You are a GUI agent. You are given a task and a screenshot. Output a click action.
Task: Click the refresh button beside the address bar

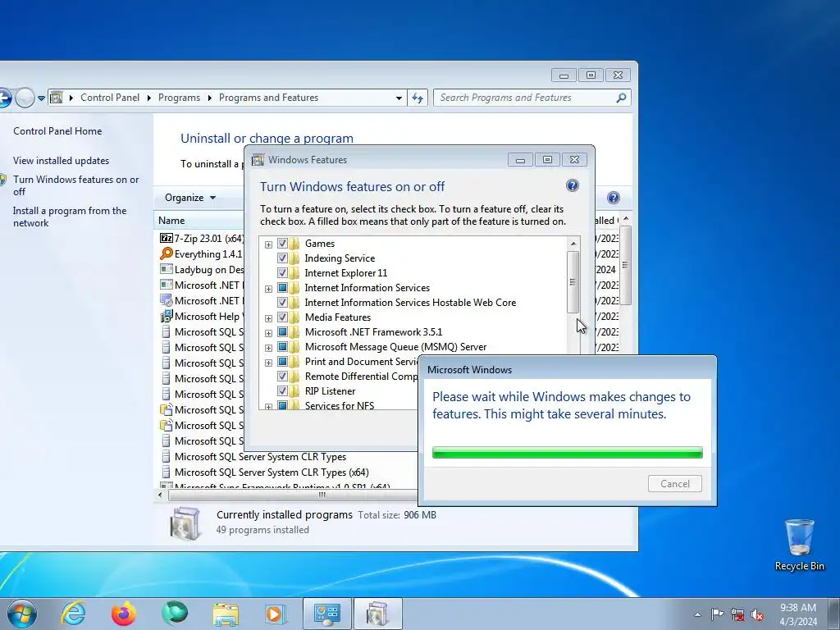click(418, 98)
